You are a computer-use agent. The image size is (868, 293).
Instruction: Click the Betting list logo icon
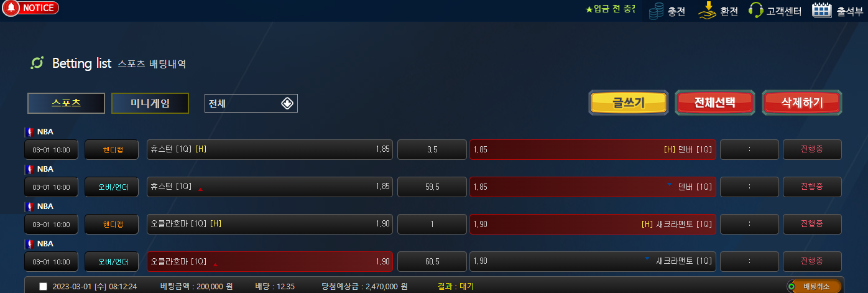(x=37, y=63)
